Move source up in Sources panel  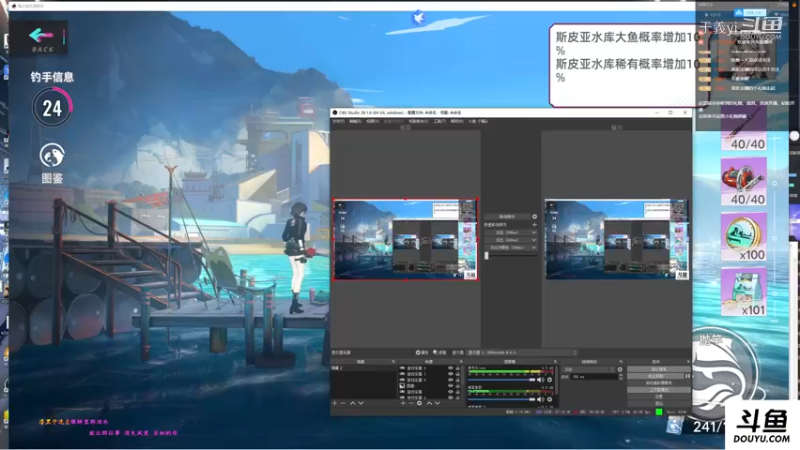coord(429,403)
